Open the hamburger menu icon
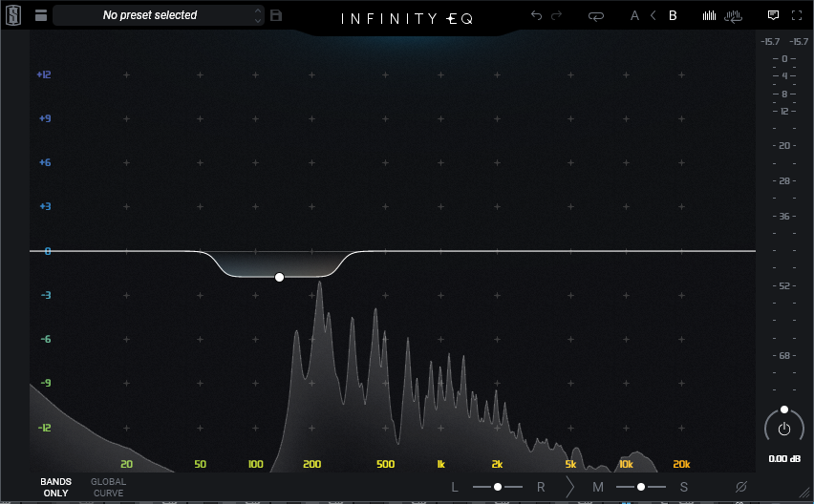814x504 pixels. (41, 15)
